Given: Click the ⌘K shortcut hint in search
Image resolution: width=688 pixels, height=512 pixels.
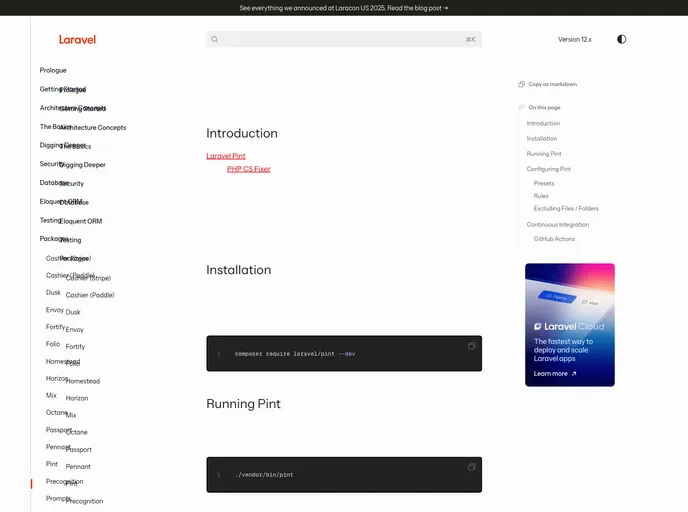Looking at the screenshot, I should [470, 39].
